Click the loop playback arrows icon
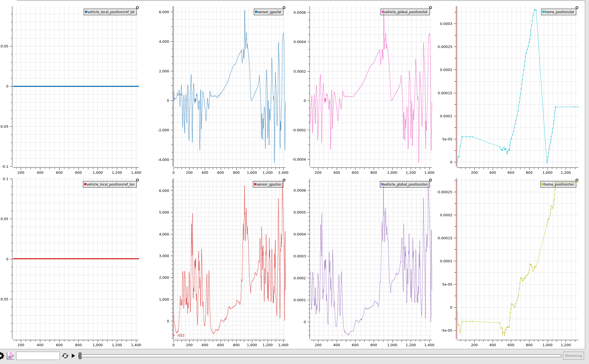This screenshot has height=364, width=589. (65, 356)
